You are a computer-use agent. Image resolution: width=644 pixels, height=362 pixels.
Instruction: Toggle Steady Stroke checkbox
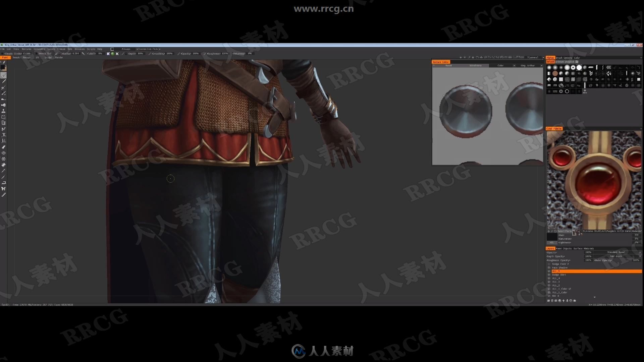click(x=2, y=54)
